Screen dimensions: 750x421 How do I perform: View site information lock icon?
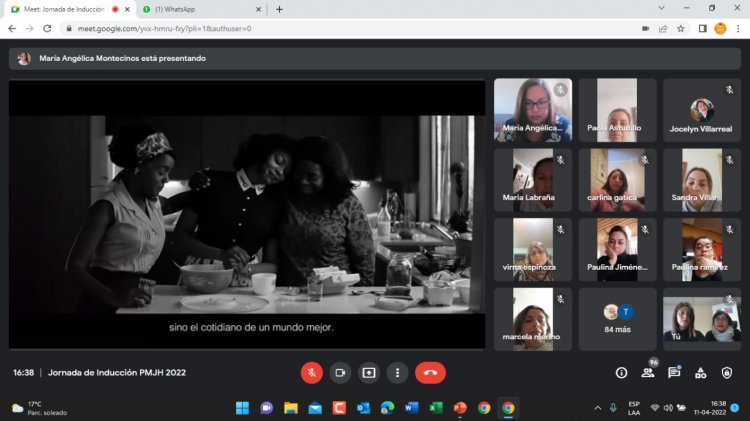pyautogui.click(x=69, y=29)
